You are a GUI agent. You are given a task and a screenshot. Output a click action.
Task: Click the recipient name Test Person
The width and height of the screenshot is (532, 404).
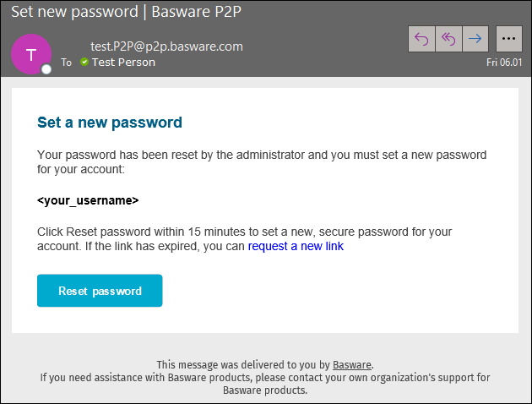pyautogui.click(x=123, y=63)
